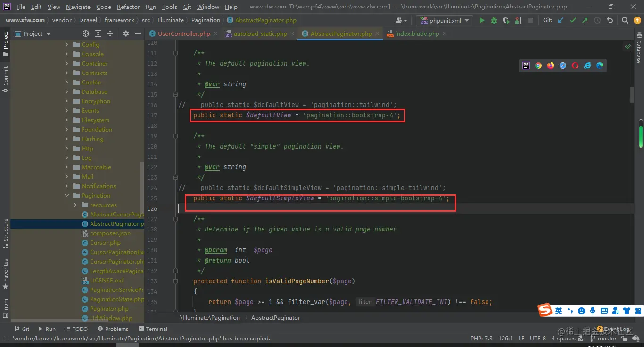Screen dimensions: 644x347
Task: Commit changes with the Git checkmark
Action: pos(573,20)
